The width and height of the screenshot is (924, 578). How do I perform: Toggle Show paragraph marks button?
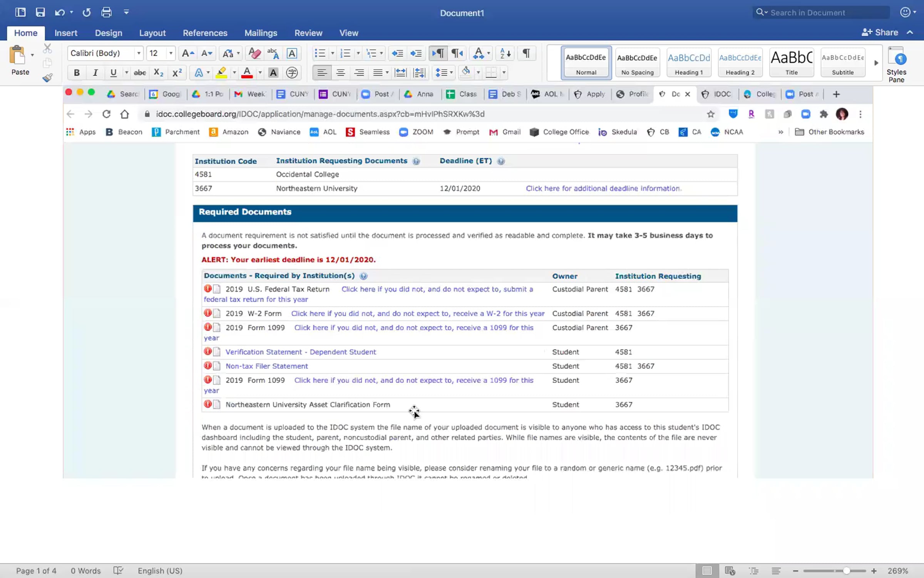click(x=526, y=53)
